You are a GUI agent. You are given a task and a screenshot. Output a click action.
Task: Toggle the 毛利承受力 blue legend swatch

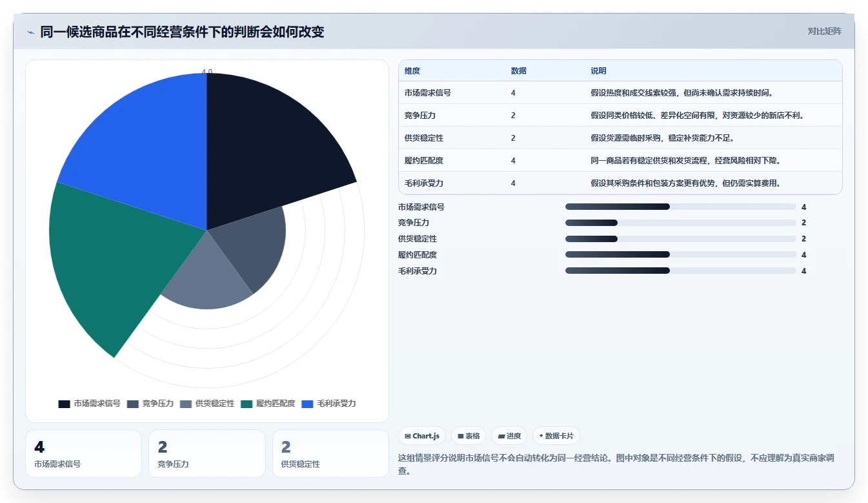point(308,404)
